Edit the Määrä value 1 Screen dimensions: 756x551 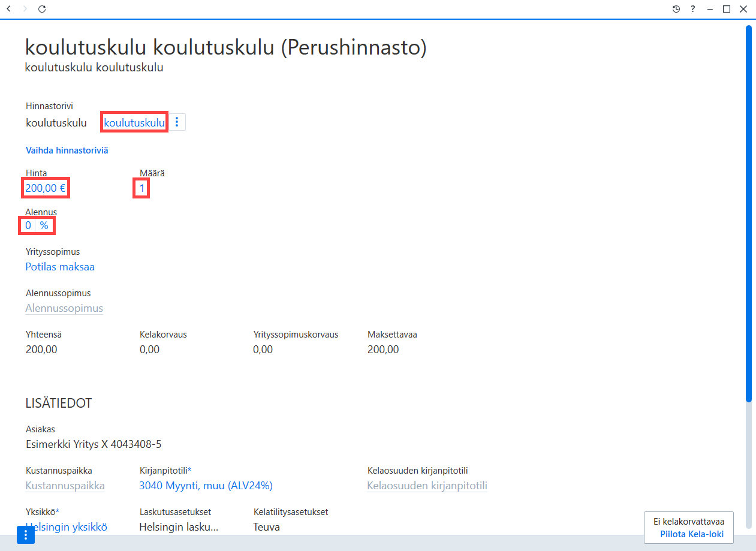click(142, 188)
